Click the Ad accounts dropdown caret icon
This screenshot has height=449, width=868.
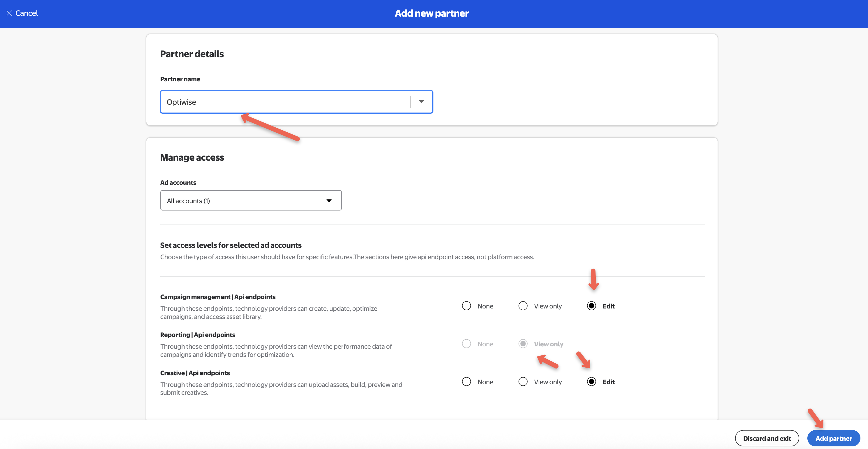pos(329,201)
